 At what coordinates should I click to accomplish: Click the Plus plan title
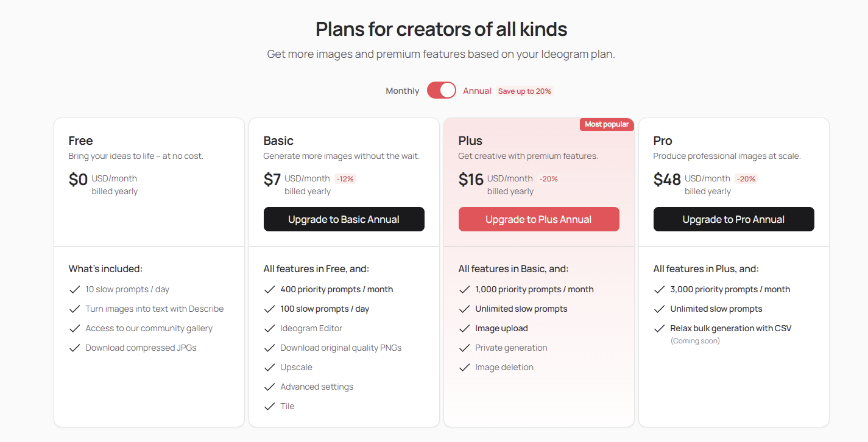[x=470, y=141]
